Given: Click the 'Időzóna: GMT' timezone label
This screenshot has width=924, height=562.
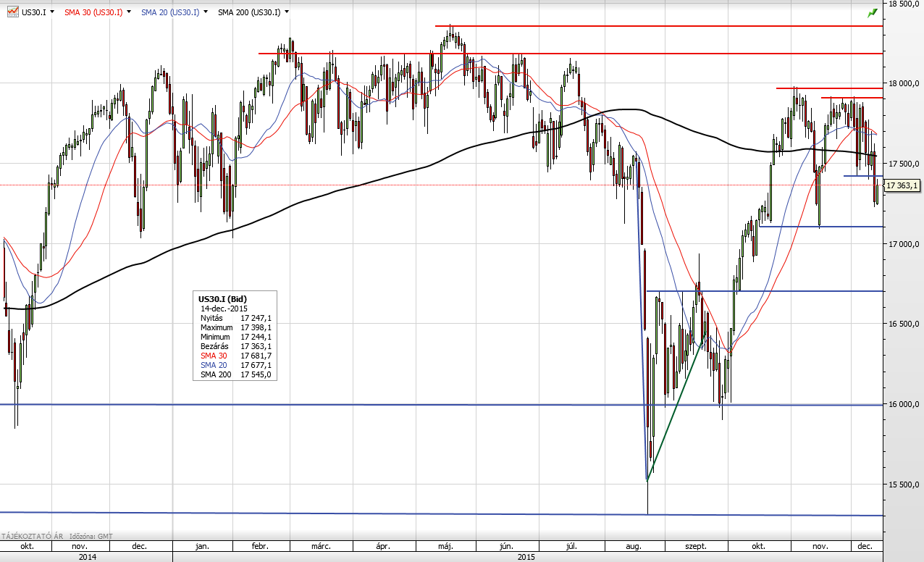Looking at the screenshot, I should click(x=91, y=537).
